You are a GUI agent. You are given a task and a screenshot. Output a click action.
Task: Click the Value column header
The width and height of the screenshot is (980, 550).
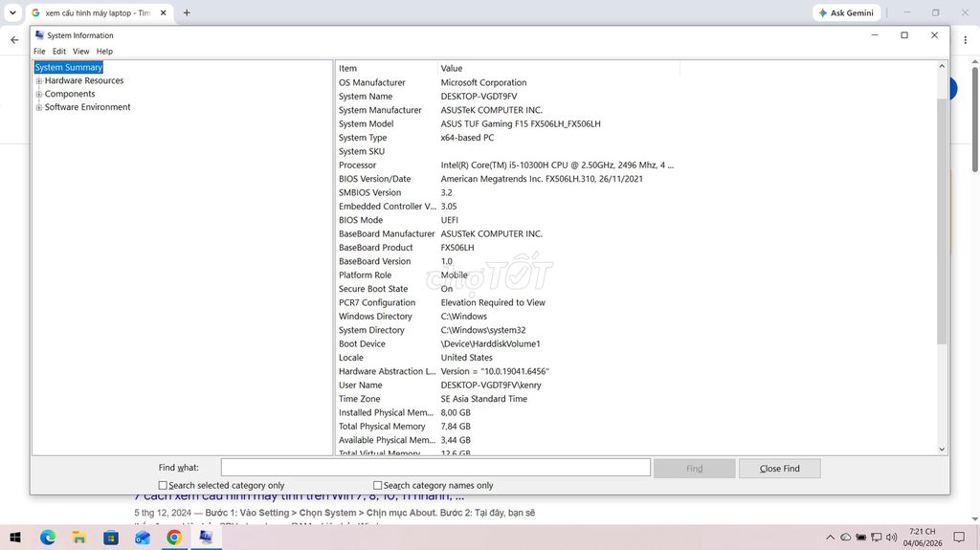[x=558, y=68]
